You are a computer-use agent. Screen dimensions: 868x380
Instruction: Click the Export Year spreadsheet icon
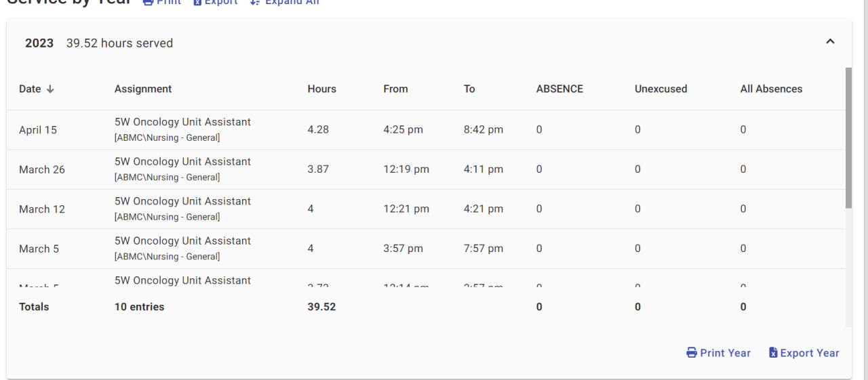click(x=774, y=353)
